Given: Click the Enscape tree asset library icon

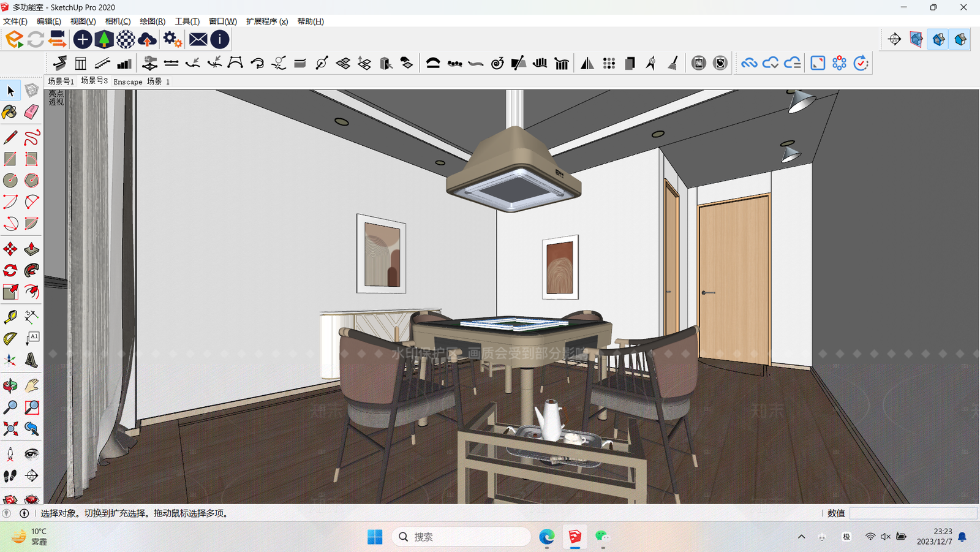Looking at the screenshot, I should point(104,39).
